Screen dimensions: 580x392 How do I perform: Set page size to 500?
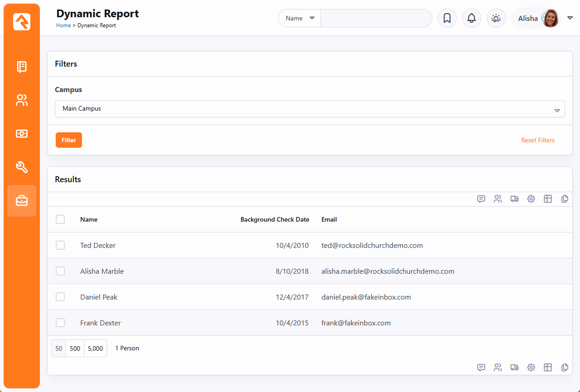click(x=75, y=348)
